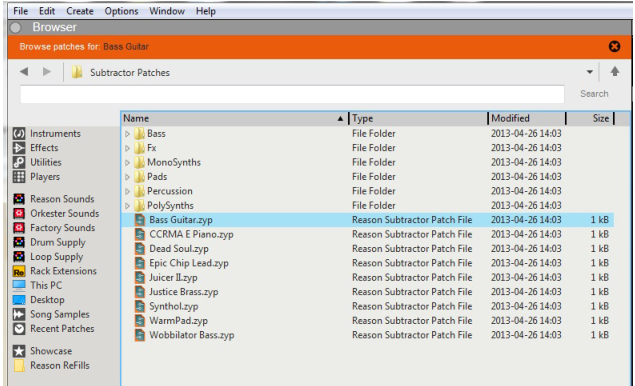The image size is (635, 386).
Task: Select the Effects sidebar icon
Action: (19, 148)
